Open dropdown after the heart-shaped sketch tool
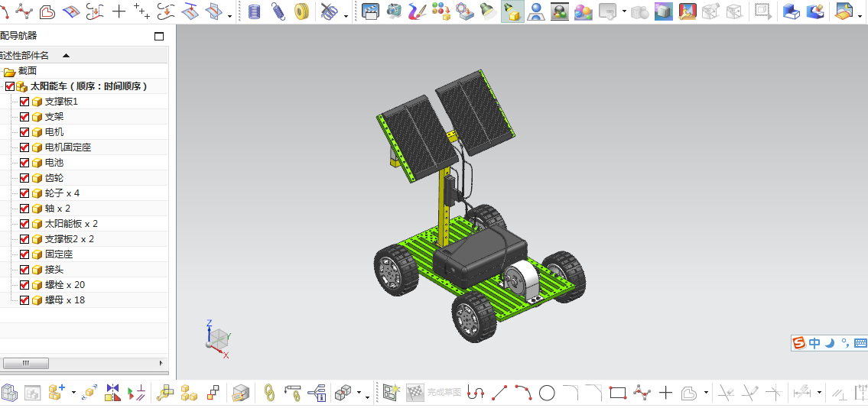Viewport: 868px width, 408px height. tap(706, 393)
